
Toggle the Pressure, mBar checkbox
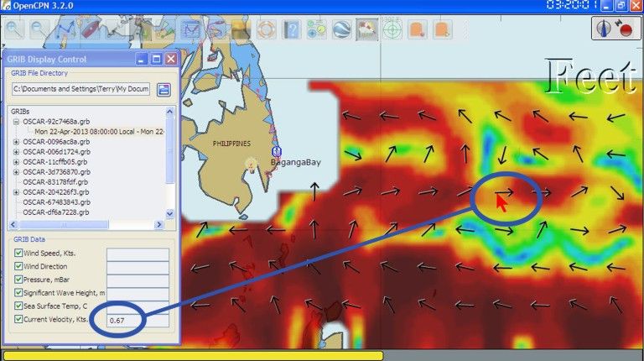click(x=19, y=280)
